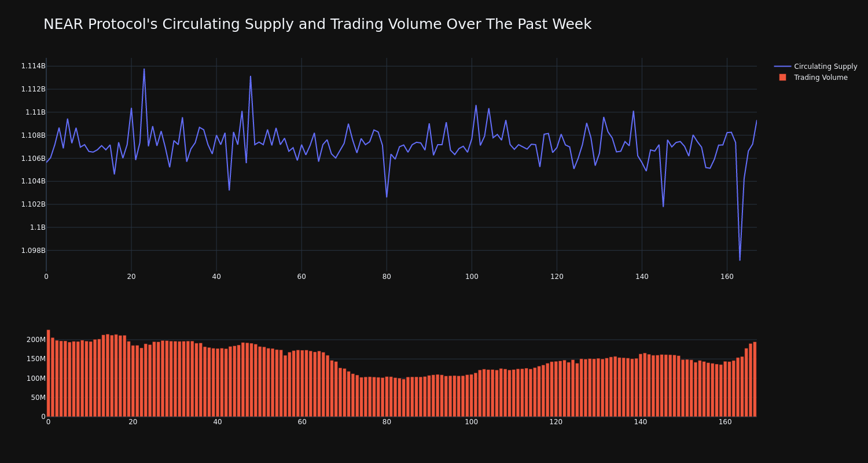Click the 100M volume axis label
Screen dimensions: 868x463
click(36, 379)
